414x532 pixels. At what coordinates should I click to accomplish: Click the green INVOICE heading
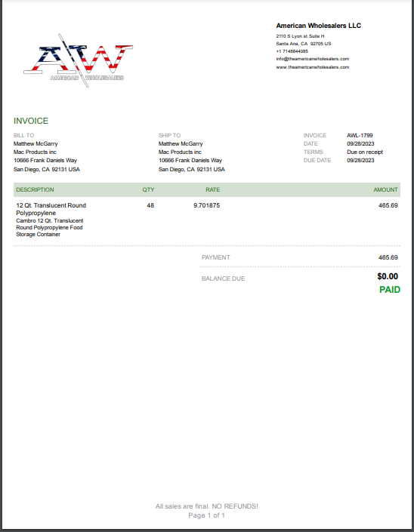tap(31, 121)
